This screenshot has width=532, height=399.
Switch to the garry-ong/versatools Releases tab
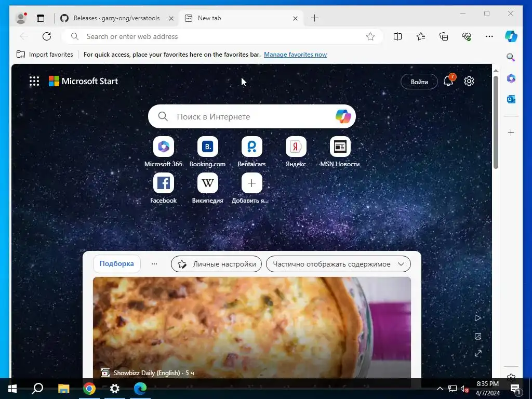click(117, 18)
